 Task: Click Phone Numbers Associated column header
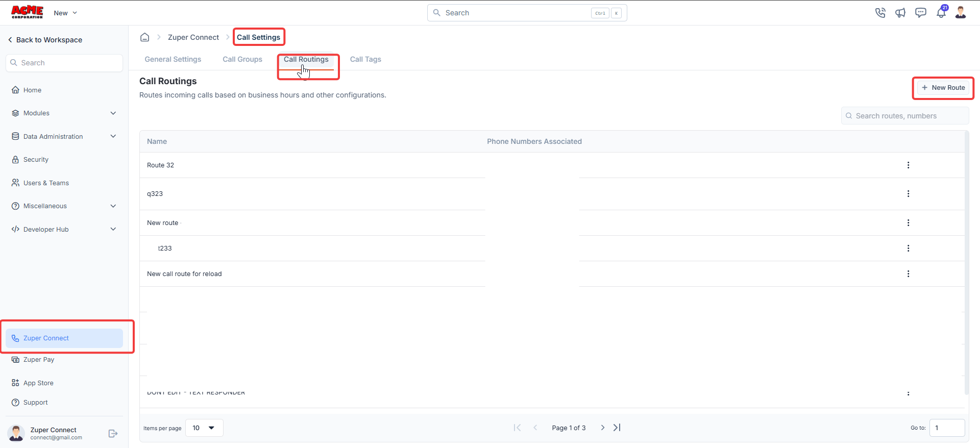tap(534, 141)
